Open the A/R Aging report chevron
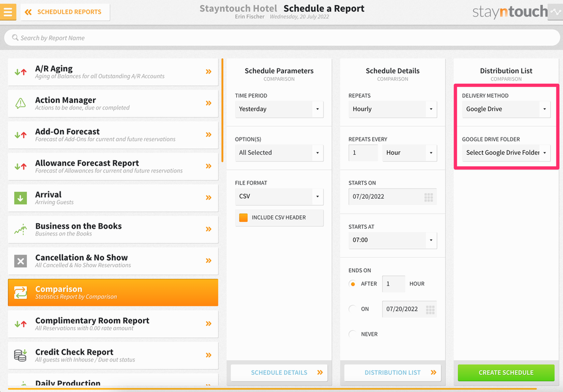This screenshot has width=563, height=392. pyautogui.click(x=209, y=72)
